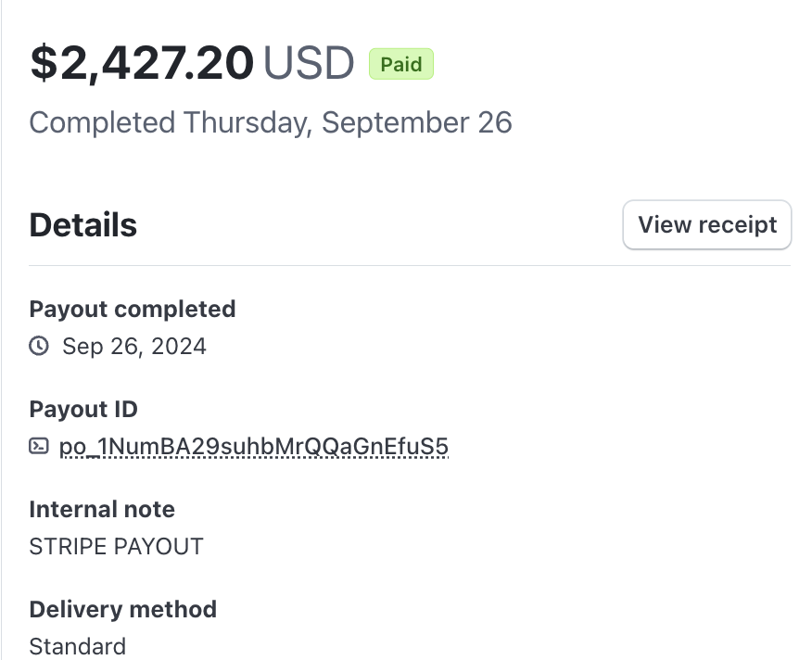
Task: Click the Details section heading
Action: [x=83, y=225]
